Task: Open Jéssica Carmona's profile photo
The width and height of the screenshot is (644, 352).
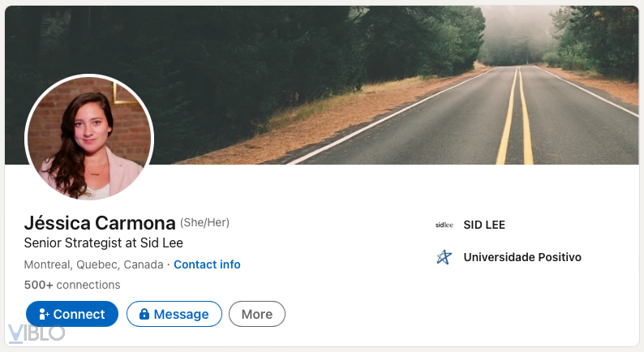Action: [89, 138]
